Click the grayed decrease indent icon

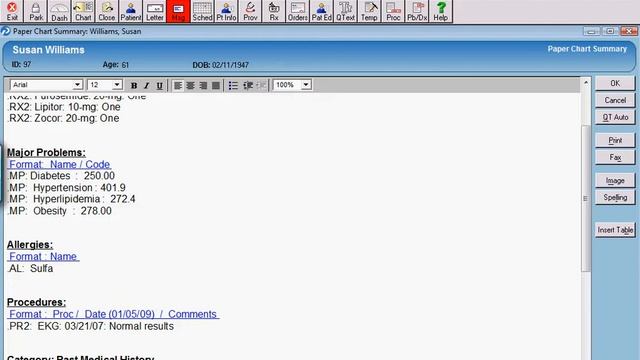pos(261,85)
